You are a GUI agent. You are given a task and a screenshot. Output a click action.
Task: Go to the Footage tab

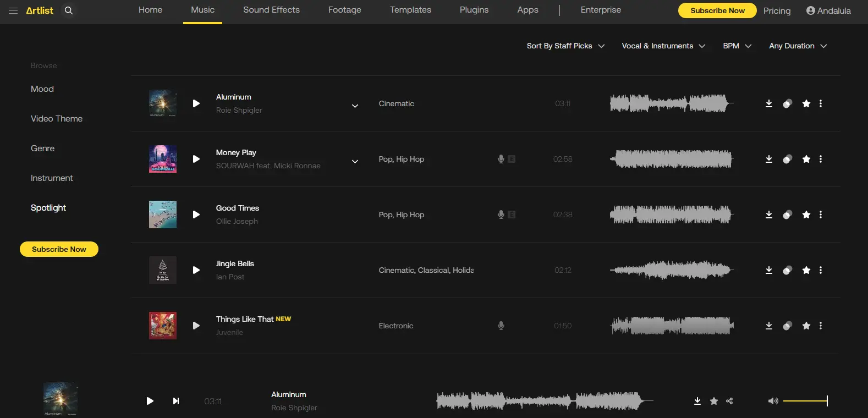[344, 10]
